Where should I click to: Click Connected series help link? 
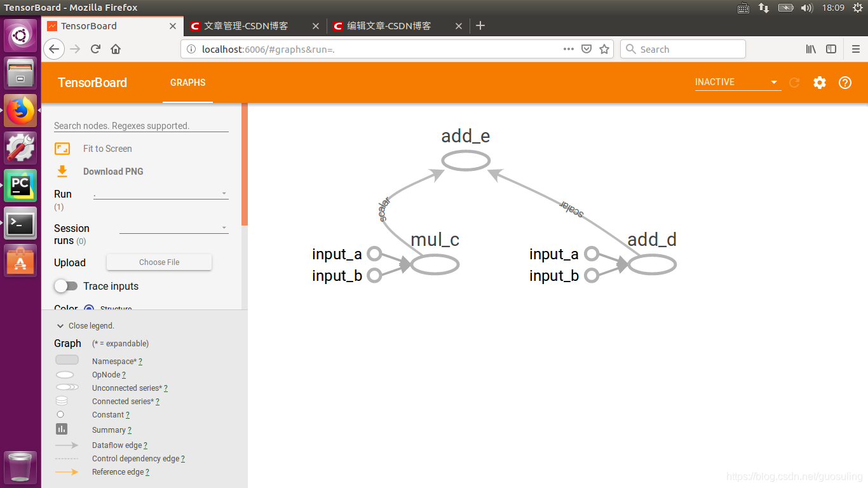point(158,402)
